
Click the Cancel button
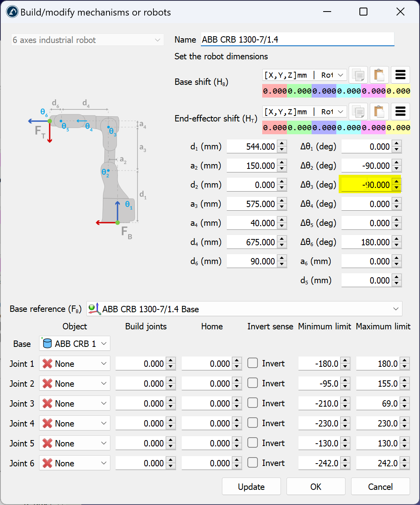coord(380,487)
